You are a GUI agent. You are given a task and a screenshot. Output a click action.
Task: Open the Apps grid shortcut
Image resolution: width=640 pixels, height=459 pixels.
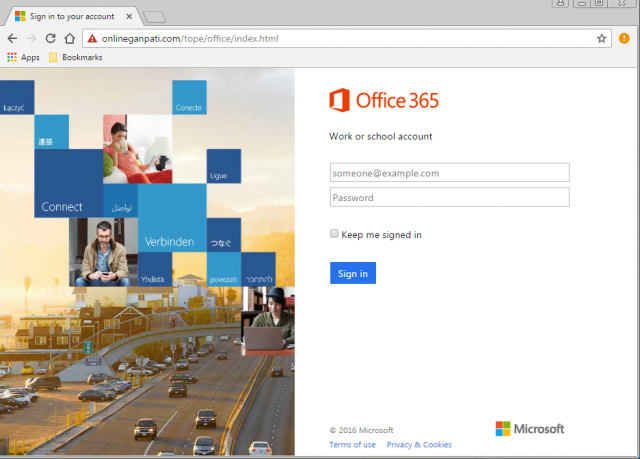(x=23, y=58)
